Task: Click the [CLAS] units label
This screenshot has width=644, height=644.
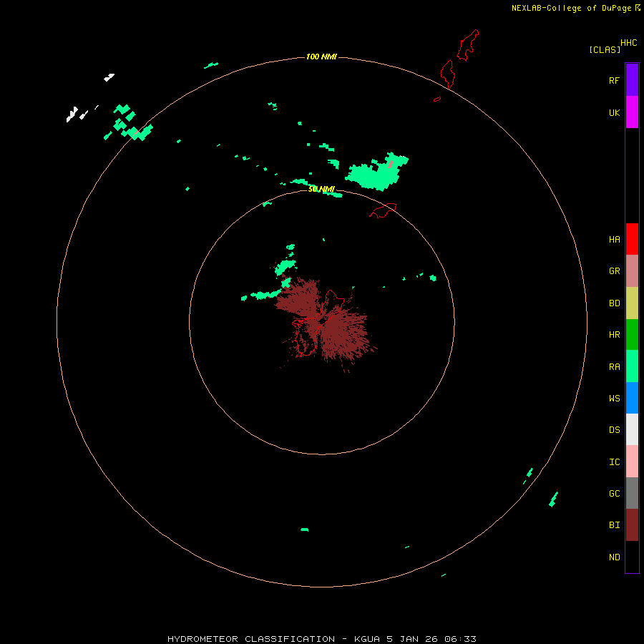Action: tap(605, 49)
